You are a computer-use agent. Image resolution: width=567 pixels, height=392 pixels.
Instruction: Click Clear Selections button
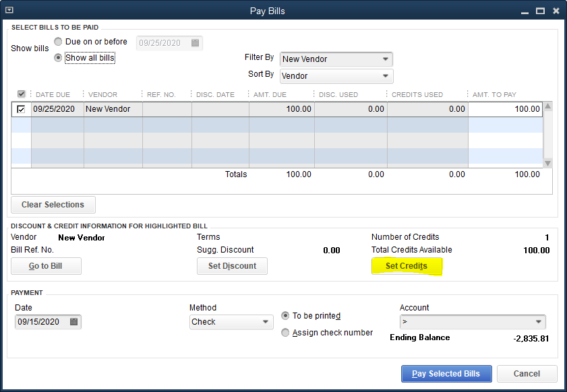click(53, 205)
